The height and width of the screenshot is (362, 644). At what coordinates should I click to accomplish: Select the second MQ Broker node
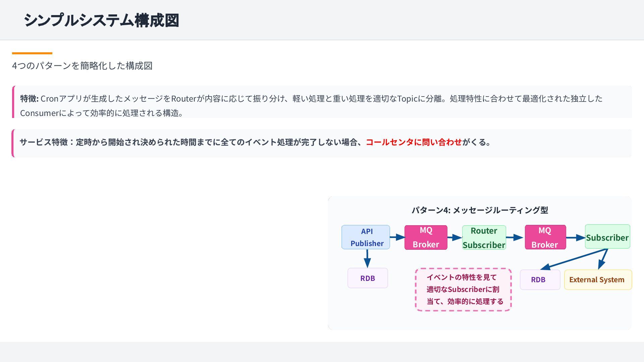tap(545, 237)
